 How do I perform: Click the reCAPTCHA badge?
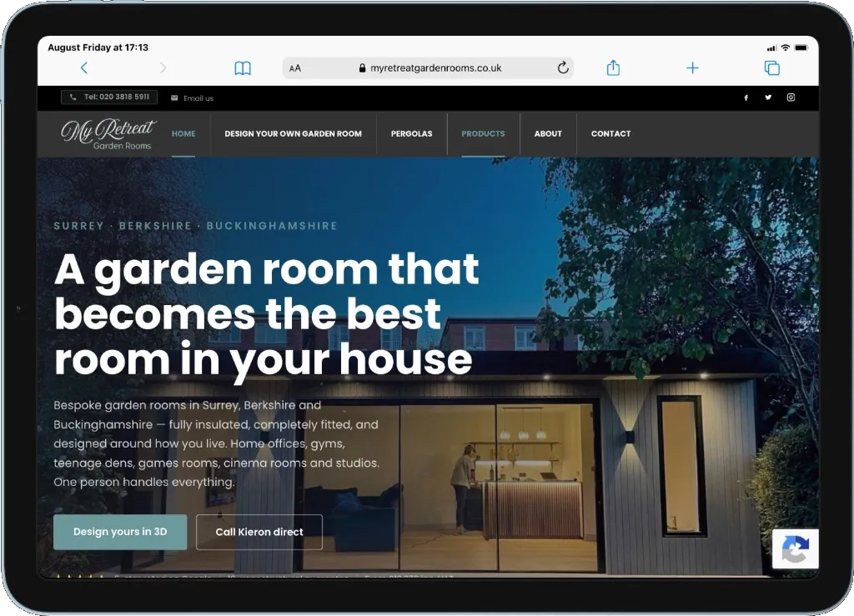795,548
